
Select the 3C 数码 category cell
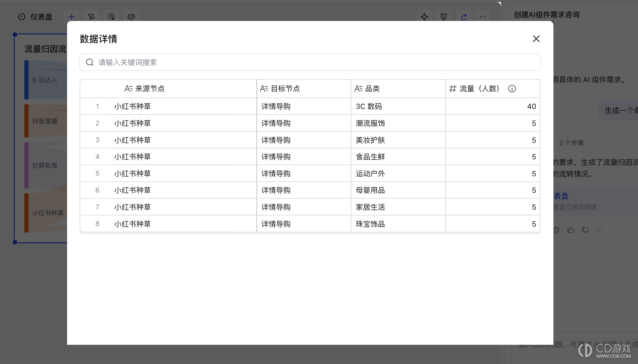coord(398,106)
